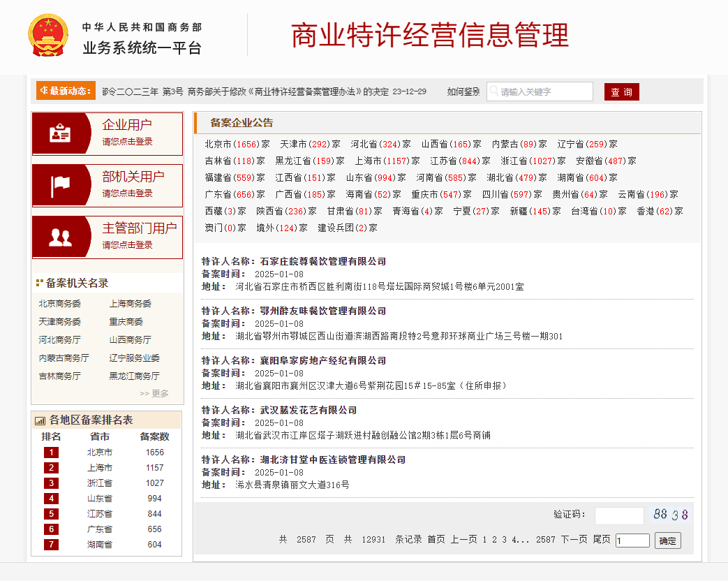Go to page 3 in pagination
Screen dimensions: 728x581
pos(504,540)
